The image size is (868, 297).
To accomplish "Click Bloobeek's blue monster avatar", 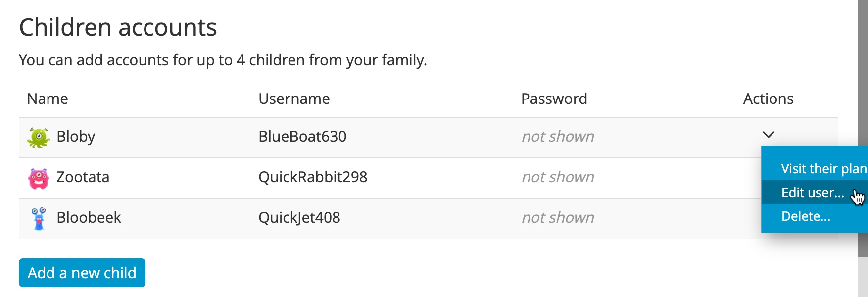I will point(38,219).
